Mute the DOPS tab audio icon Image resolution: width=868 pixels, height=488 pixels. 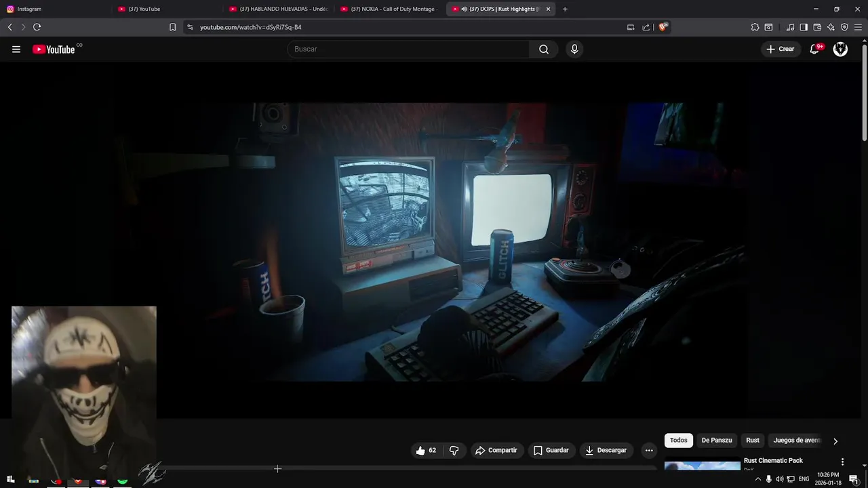coord(465,9)
